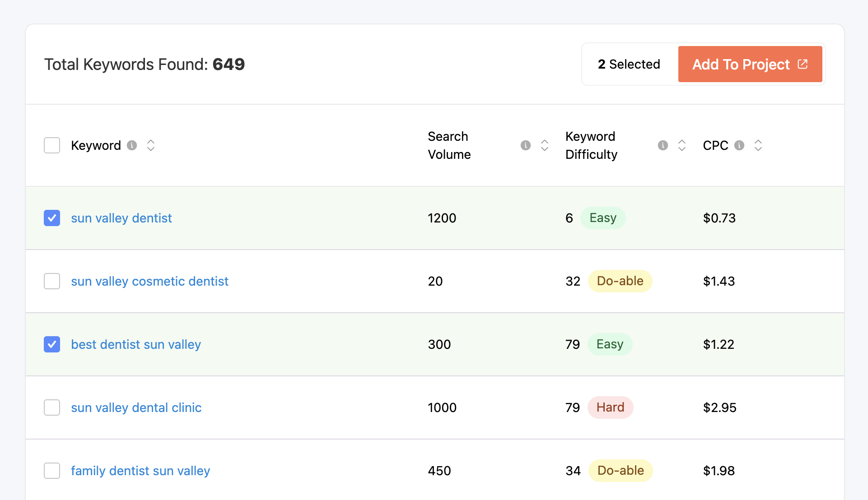Click the CPC column info icon
The height and width of the screenshot is (500, 868).
click(739, 145)
